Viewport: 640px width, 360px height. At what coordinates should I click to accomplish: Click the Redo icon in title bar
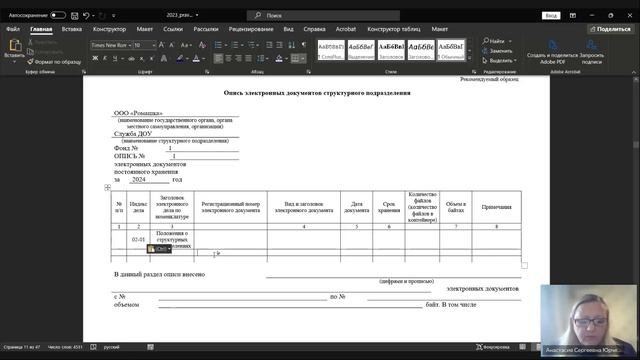tap(102, 16)
